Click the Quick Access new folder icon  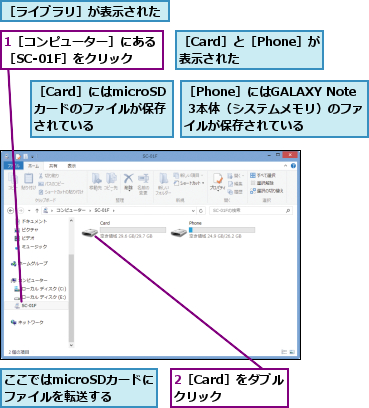pyautogui.click(x=26, y=156)
